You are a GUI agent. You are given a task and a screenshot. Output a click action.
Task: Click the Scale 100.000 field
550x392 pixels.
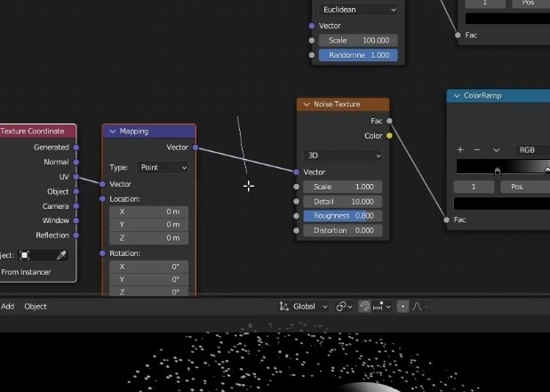358,40
